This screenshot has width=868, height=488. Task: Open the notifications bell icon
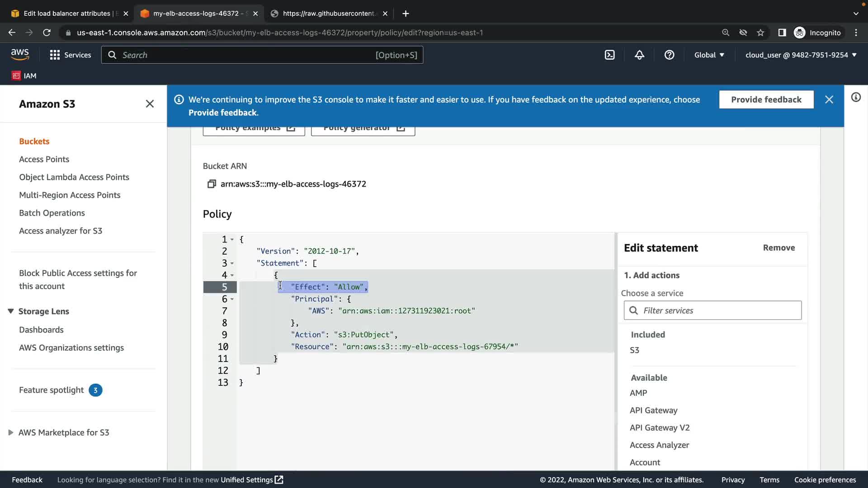(639, 55)
